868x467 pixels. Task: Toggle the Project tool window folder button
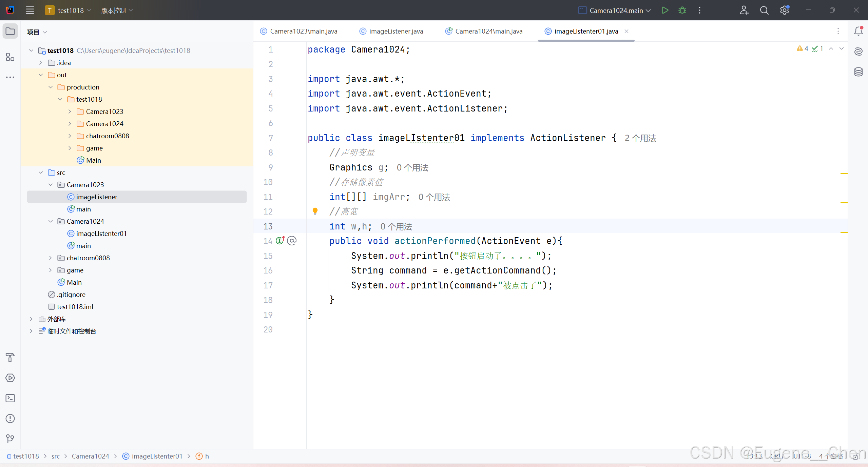click(x=10, y=31)
